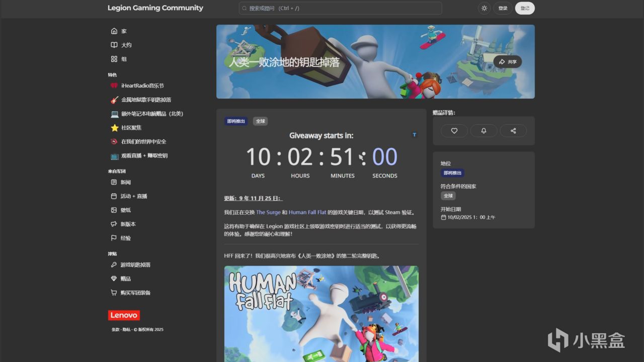644x362 pixels.
Task: Click the share nodes icon in giveaway details
Action: tap(513, 131)
